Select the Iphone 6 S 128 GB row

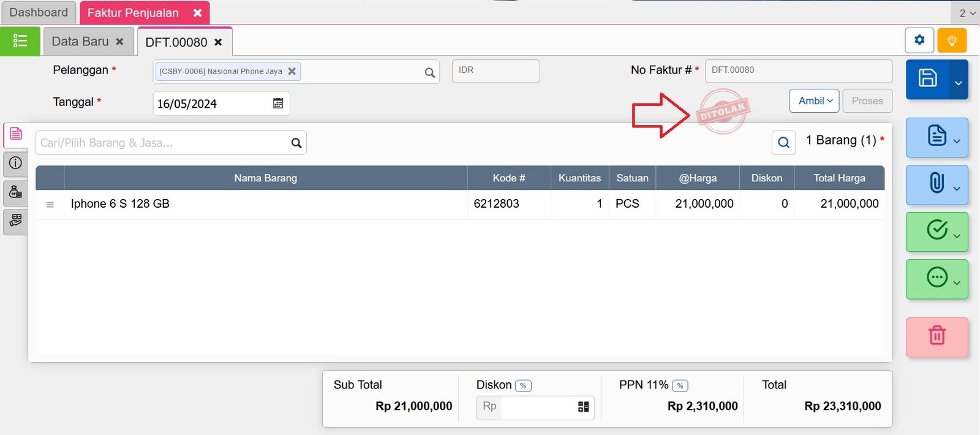265,204
